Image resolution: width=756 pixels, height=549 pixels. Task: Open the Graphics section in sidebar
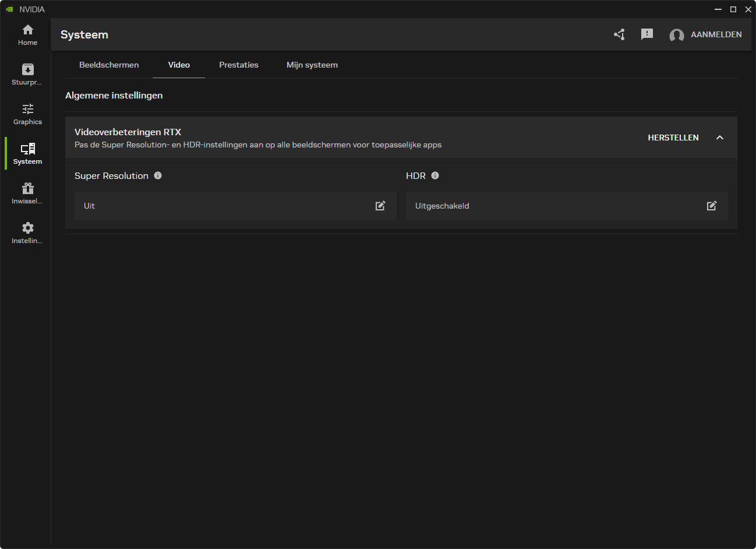[27, 114]
